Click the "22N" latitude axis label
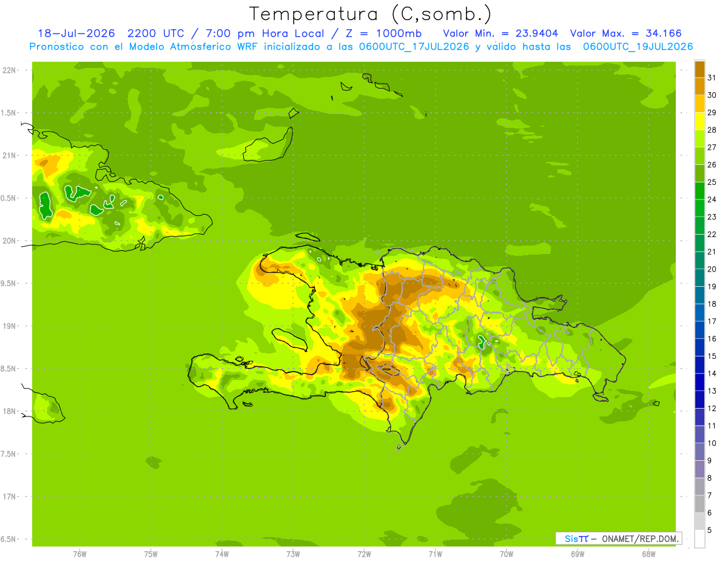 [9, 70]
